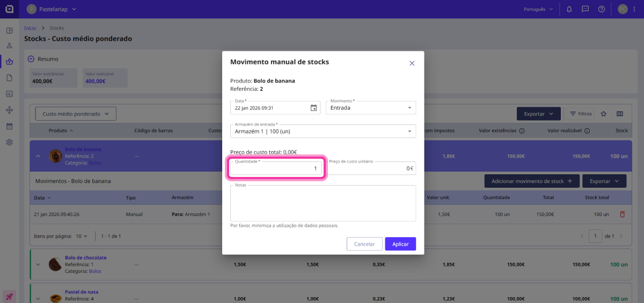
Task: Click the app logo in top-left corner
Action: 9,9
